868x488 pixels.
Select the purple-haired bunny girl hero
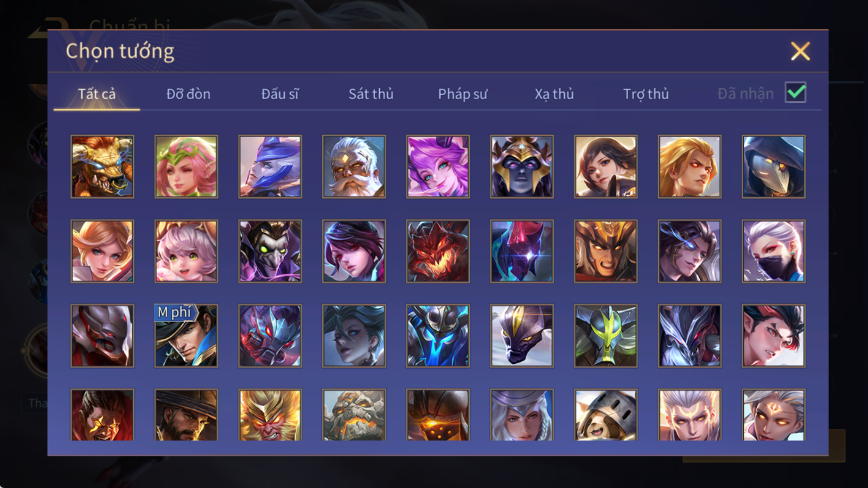pyautogui.click(x=438, y=166)
